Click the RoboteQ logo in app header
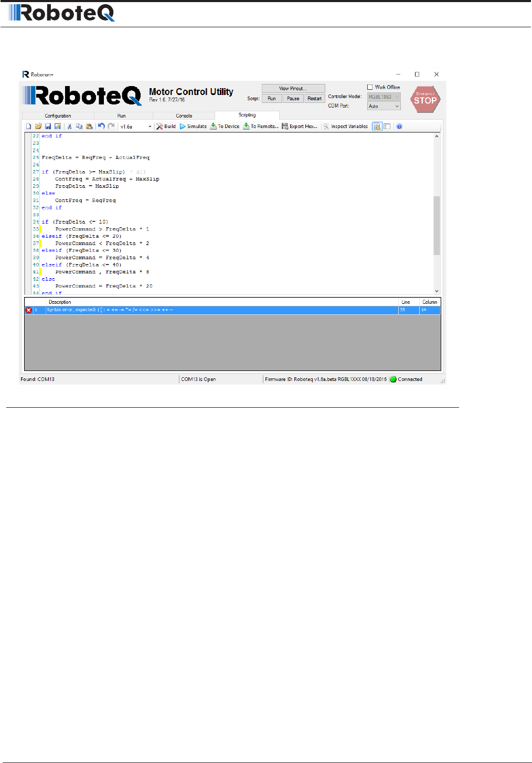 (x=82, y=96)
